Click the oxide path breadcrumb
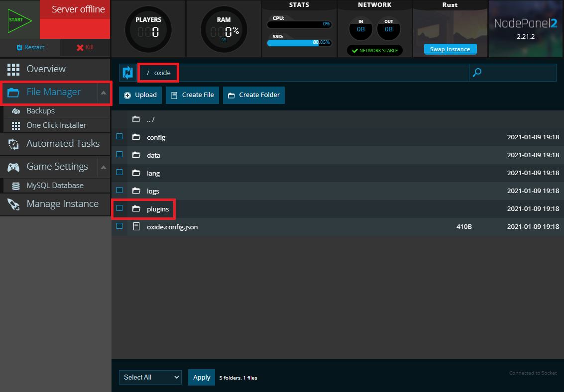The image size is (564, 392). [x=162, y=73]
